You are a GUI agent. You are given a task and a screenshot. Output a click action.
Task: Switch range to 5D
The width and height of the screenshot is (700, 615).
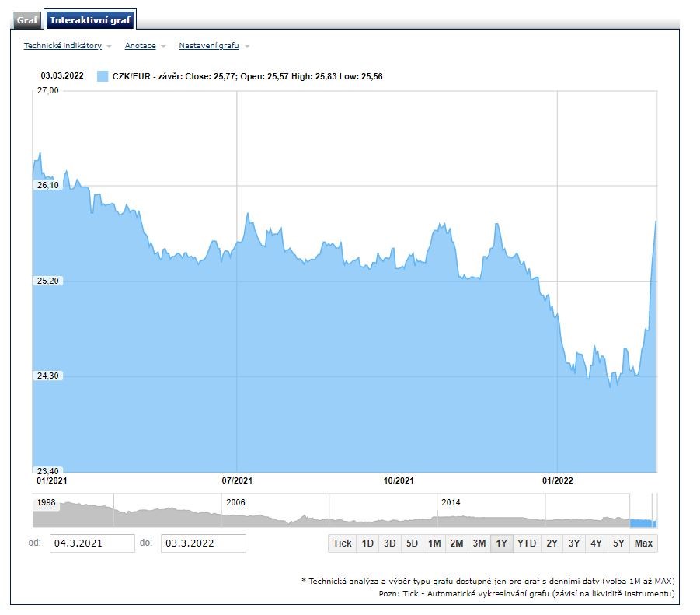[x=412, y=543]
